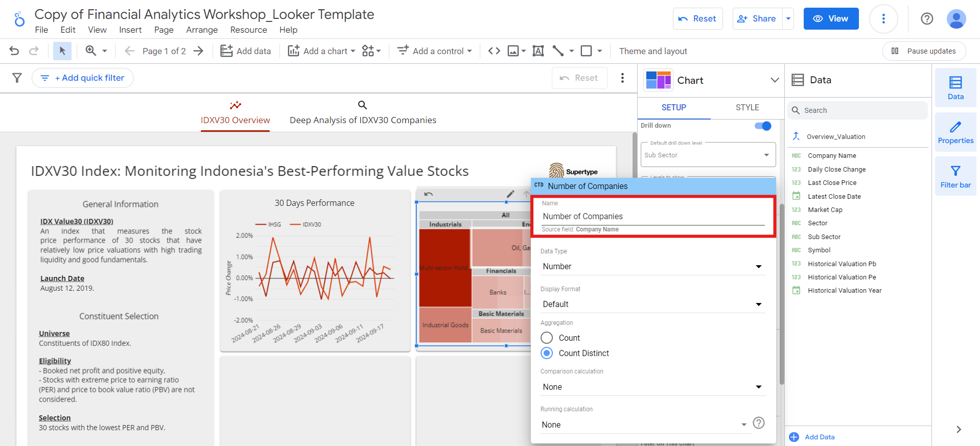
Task: Open the Resource menu
Action: coord(248,30)
